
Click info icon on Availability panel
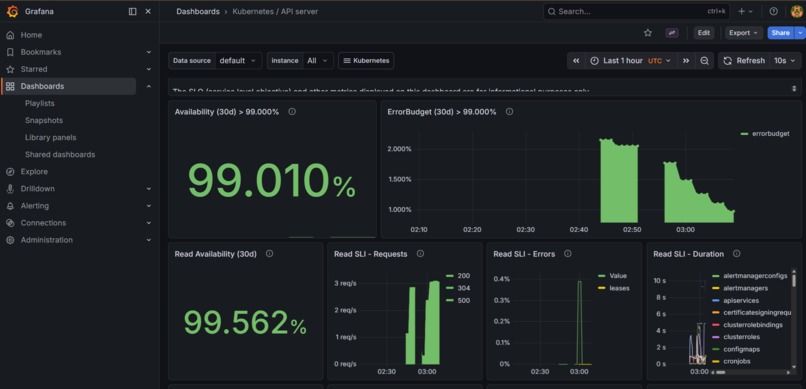tap(292, 112)
